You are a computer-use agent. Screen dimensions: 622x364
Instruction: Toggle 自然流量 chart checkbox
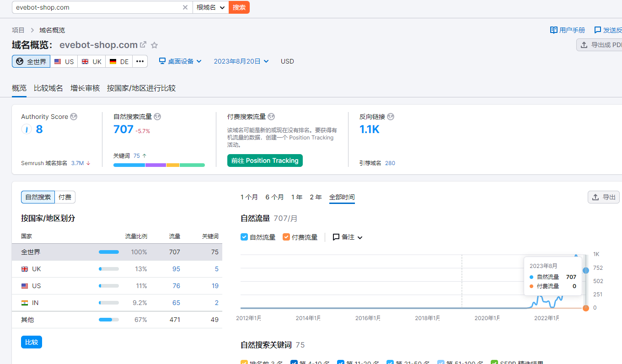point(244,237)
